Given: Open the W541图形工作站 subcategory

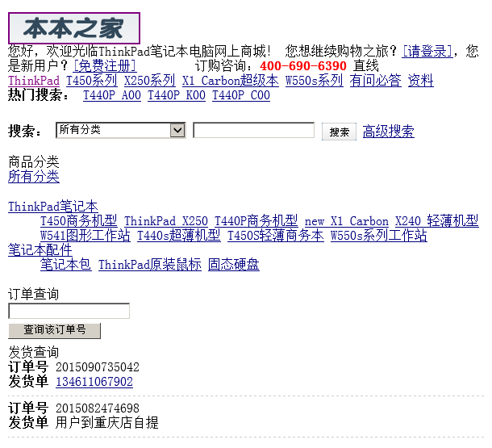Looking at the screenshot, I should [85, 235].
